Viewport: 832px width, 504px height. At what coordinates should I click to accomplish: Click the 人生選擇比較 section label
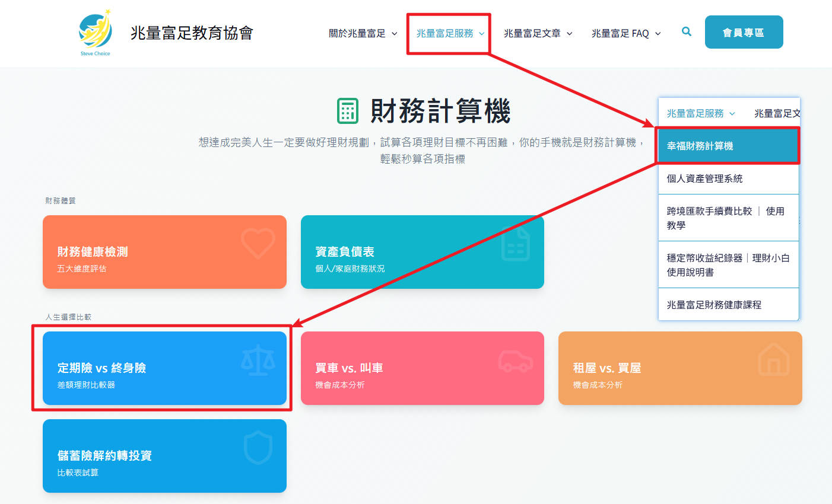pos(68,317)
